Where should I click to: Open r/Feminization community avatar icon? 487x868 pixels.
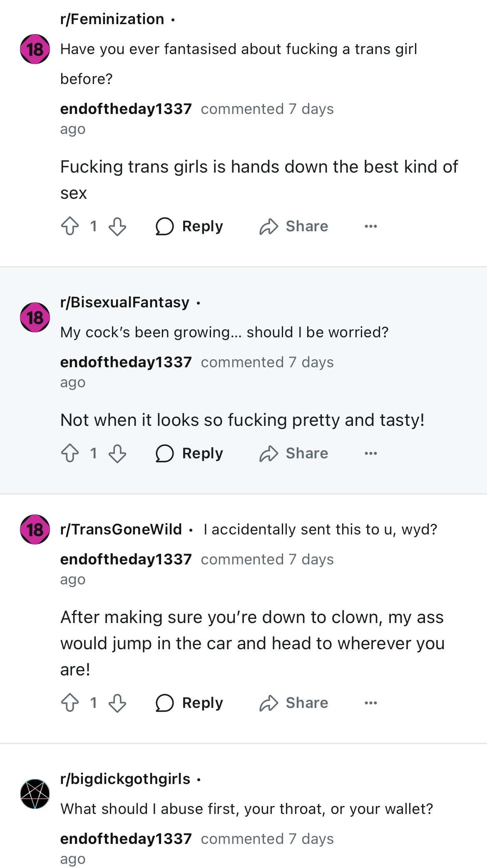point(35,49)
